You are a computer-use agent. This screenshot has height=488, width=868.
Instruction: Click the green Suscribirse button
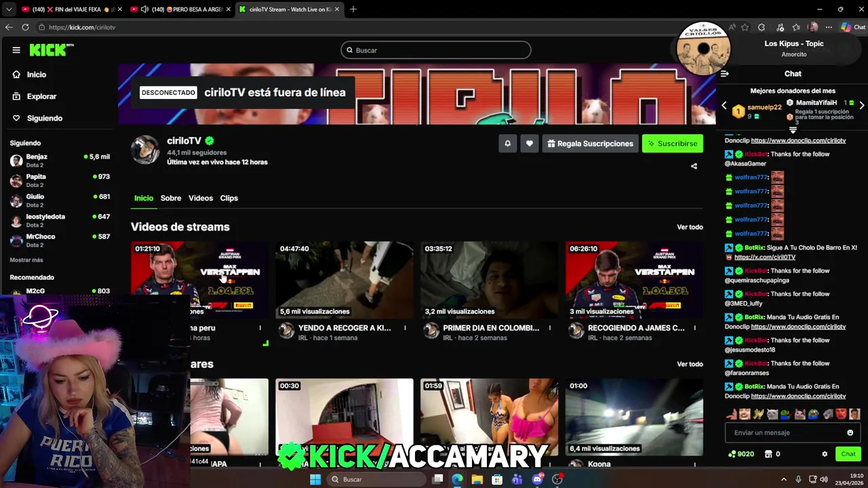coord(673,144)
